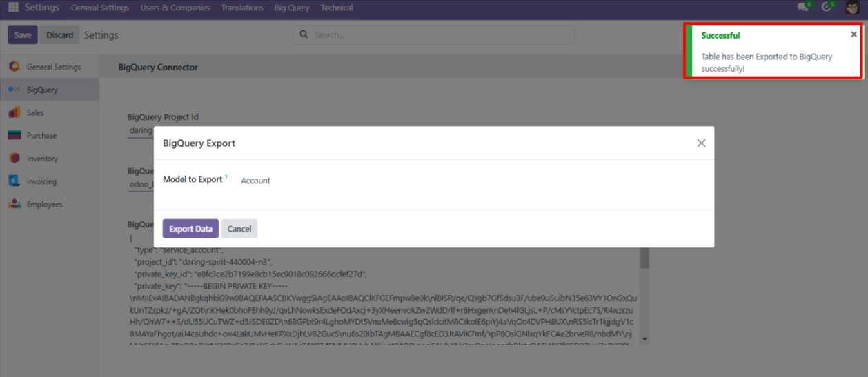Click the Invoicing sidebar icon
This screenshot has height=377, width=868.
[14, 181]
